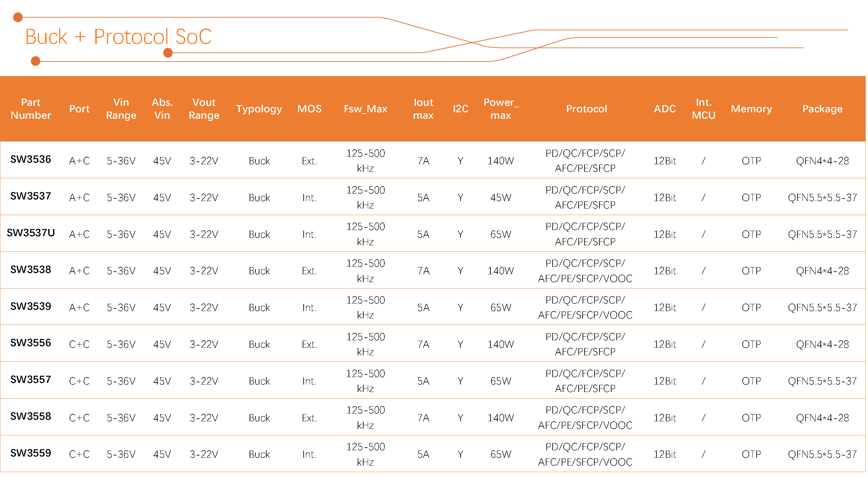Click the Buck + Protocol SoC title
Viewport: 868px width, 488px height.
118,37
